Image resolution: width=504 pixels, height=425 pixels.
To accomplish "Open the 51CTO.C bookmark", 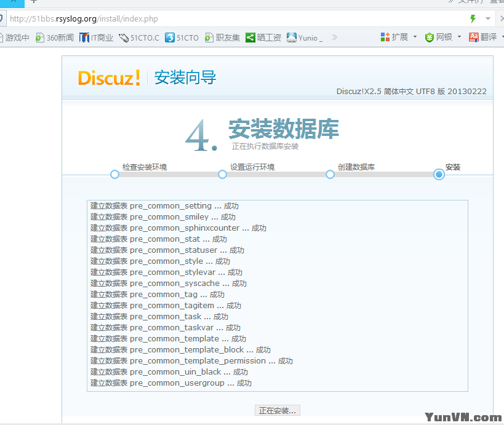I will point(139,38).
